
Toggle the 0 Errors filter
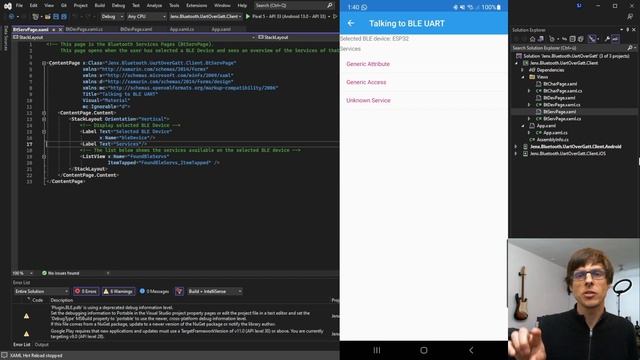(86, 291)
